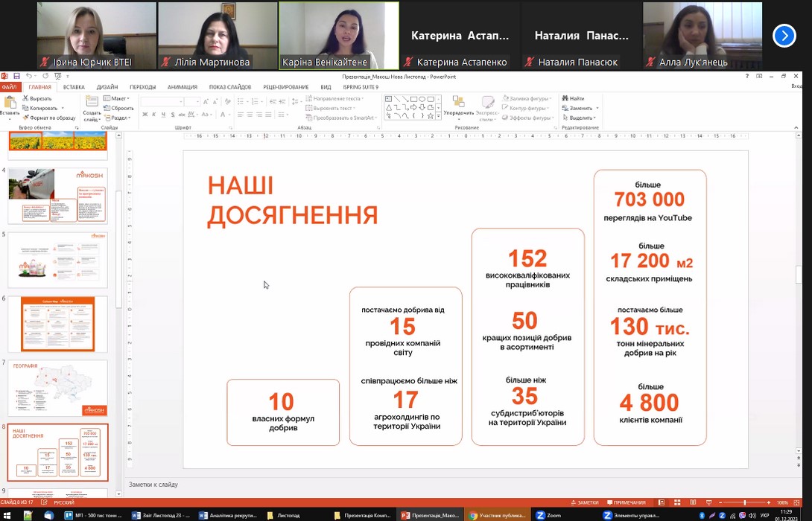The width and height of the screenshot is (812, 521).
Task: Click the Найти binoculars icon
Action: tap(565, 98)
